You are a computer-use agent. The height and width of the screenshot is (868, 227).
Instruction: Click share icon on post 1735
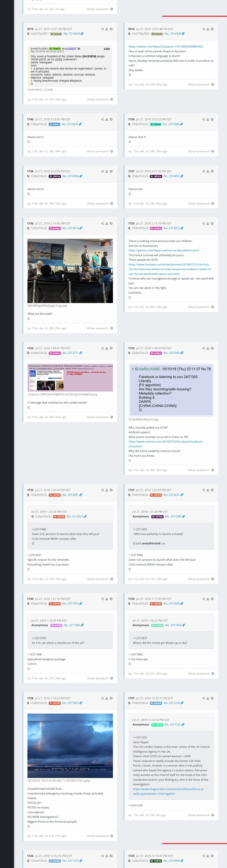point(204,223)
